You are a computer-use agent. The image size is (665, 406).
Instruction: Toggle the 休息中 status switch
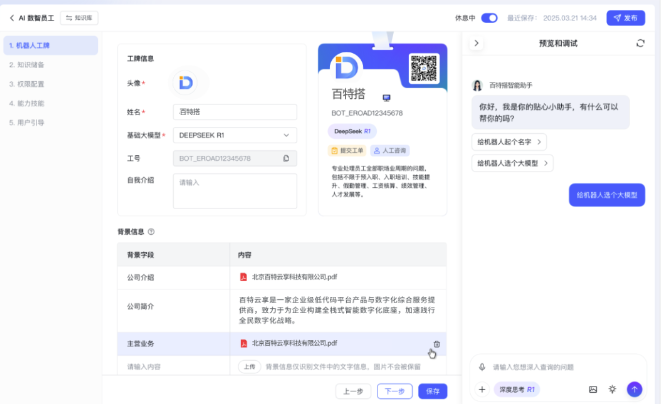(x=489, y=18)
